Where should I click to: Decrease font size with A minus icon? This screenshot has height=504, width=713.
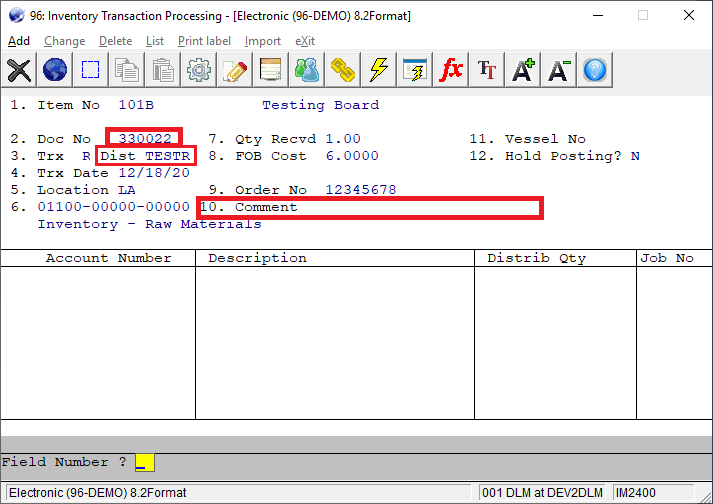click(x=558, y=70)
